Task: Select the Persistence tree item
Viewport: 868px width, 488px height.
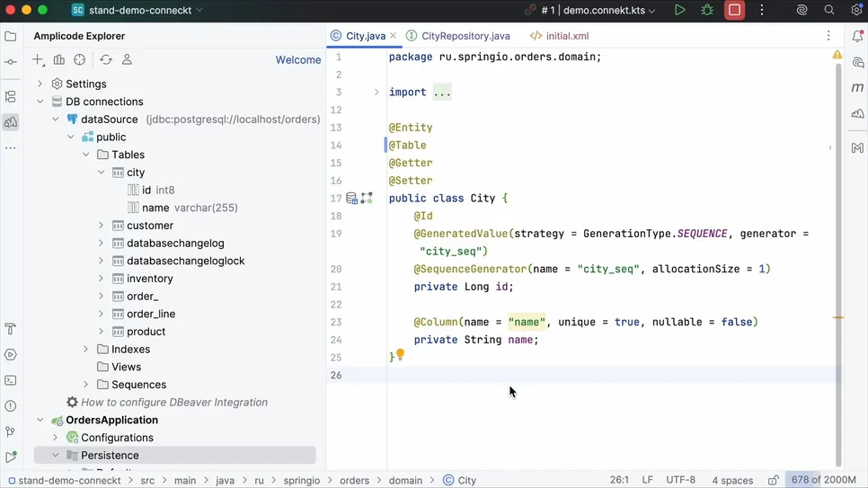Action: (174, 456)
